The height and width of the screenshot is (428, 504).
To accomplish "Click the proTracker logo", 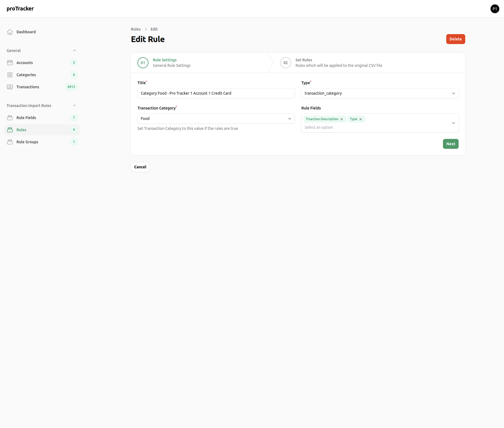I will point(20,9).
